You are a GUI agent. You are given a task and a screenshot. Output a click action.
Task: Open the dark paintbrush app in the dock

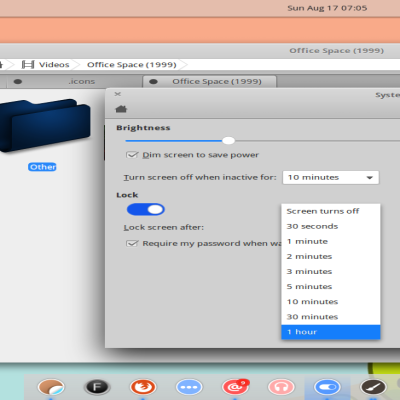374,387
